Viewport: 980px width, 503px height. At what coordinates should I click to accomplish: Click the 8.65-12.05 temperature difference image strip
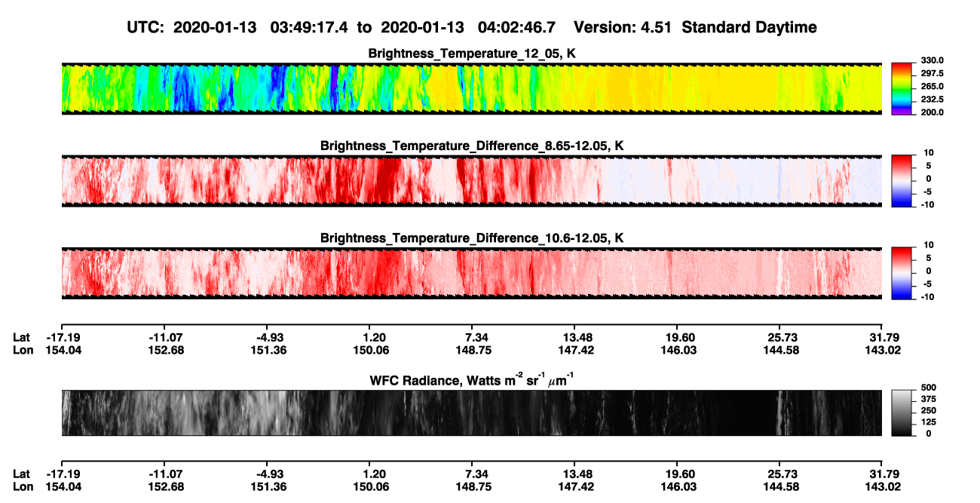tap(471, 181)
